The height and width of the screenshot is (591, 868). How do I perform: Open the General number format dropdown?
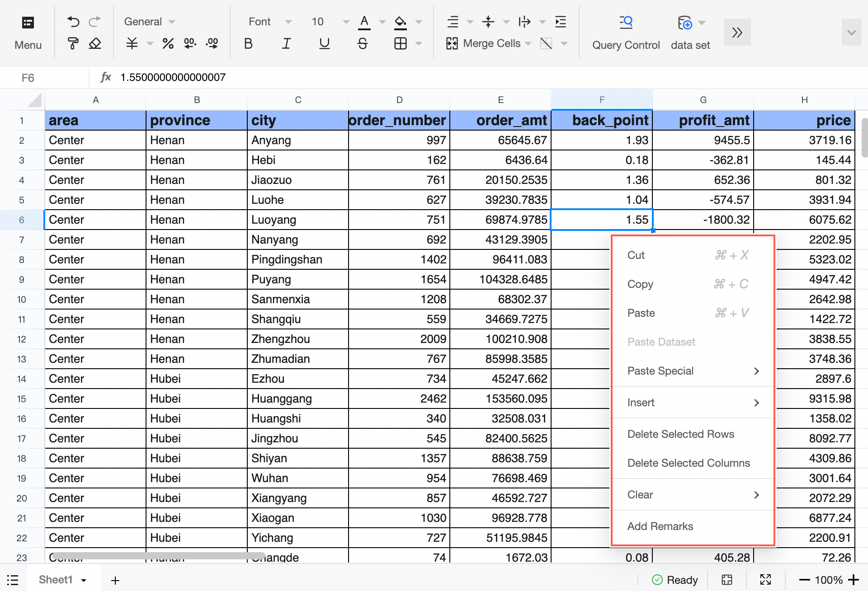(150, 22)
